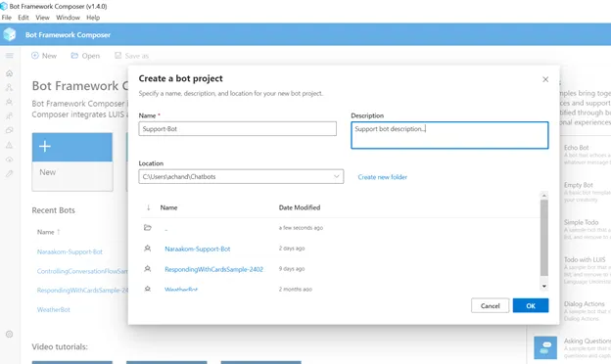Click the scroll down arrow of file list

coord(544,286)
